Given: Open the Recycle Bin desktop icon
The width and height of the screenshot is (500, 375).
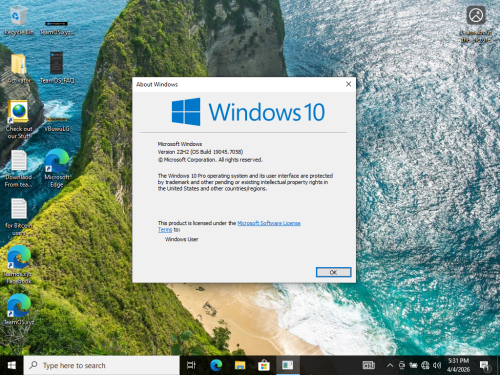Looking at the screenshot, I should [x=19, y=21].
